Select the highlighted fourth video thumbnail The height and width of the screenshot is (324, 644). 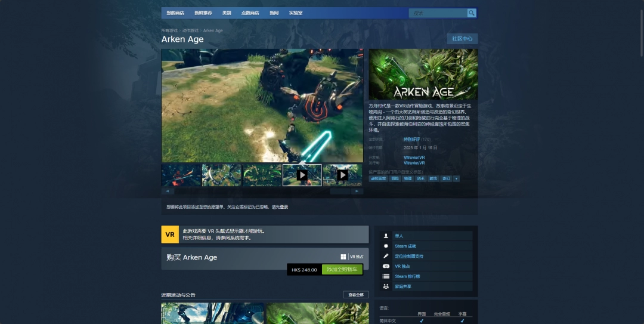click(302, 175)
